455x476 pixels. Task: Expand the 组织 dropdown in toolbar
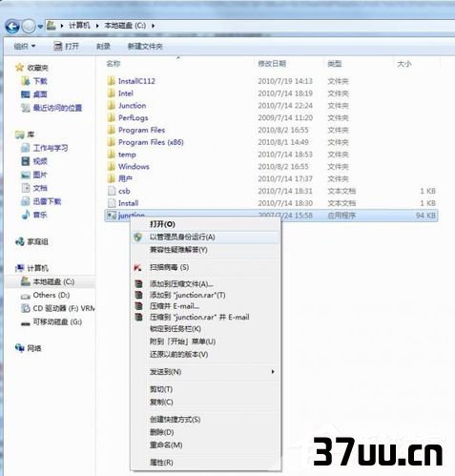click(25, 47)
